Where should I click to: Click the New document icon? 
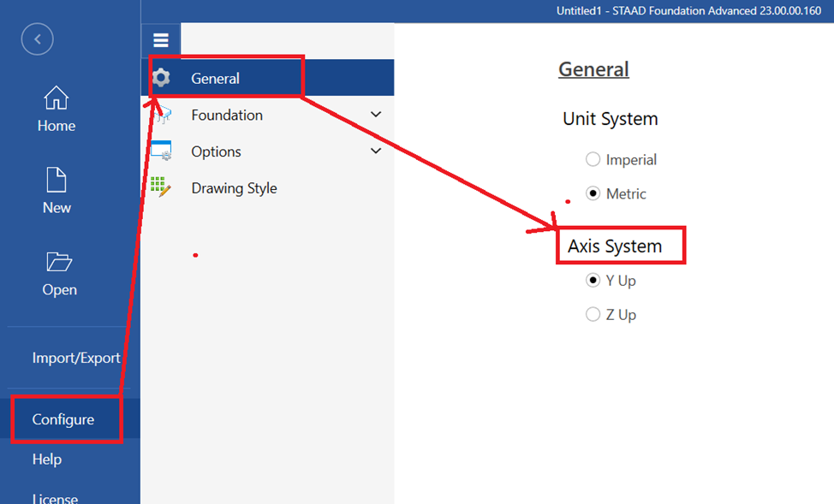pos(57,180)
